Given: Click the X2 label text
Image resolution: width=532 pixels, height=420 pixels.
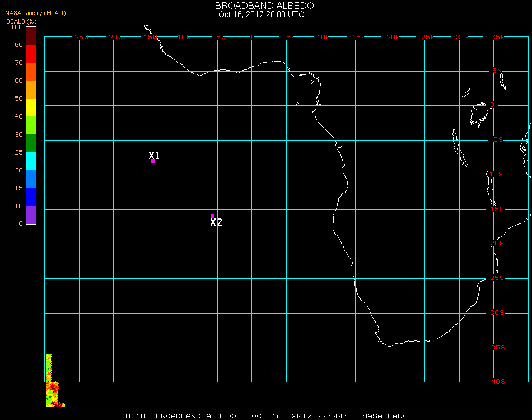Looking at the screenshot, I should click(x=216, y=222).
